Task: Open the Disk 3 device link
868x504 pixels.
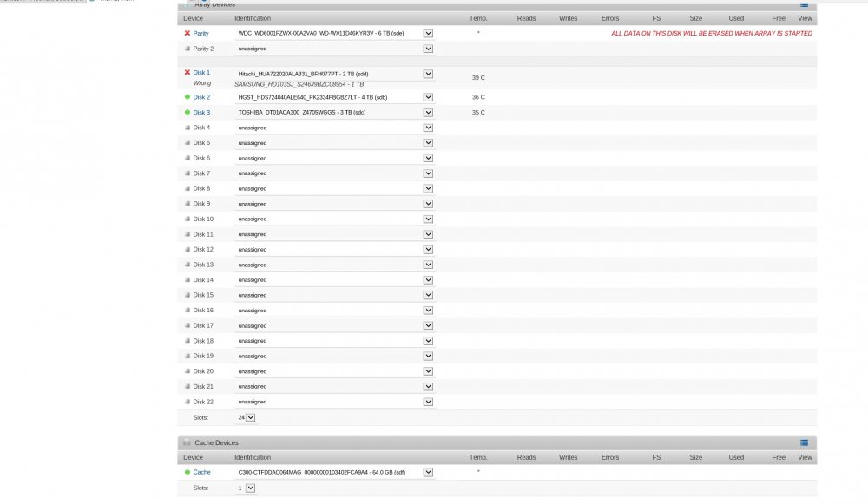Action: tap(201, 112)
